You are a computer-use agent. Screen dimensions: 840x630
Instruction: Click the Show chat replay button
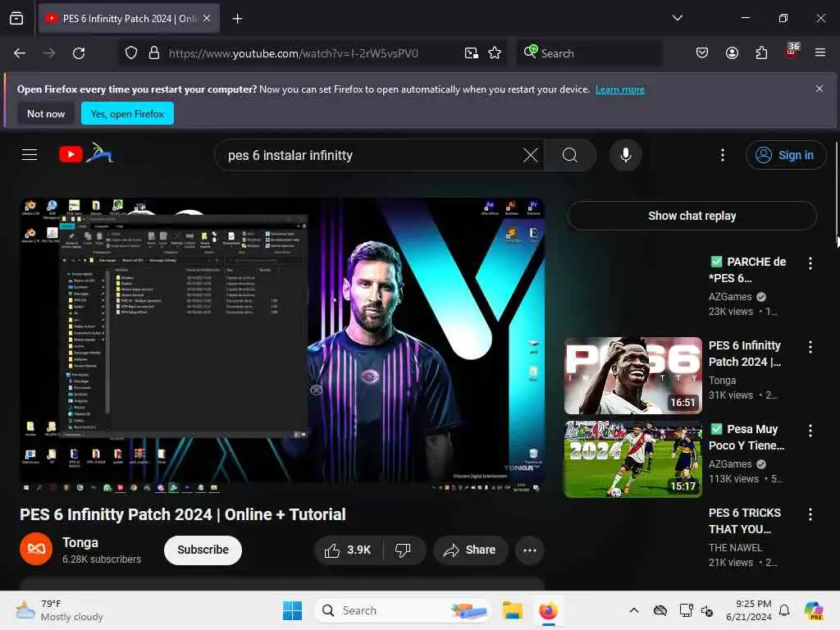point(692,216)
